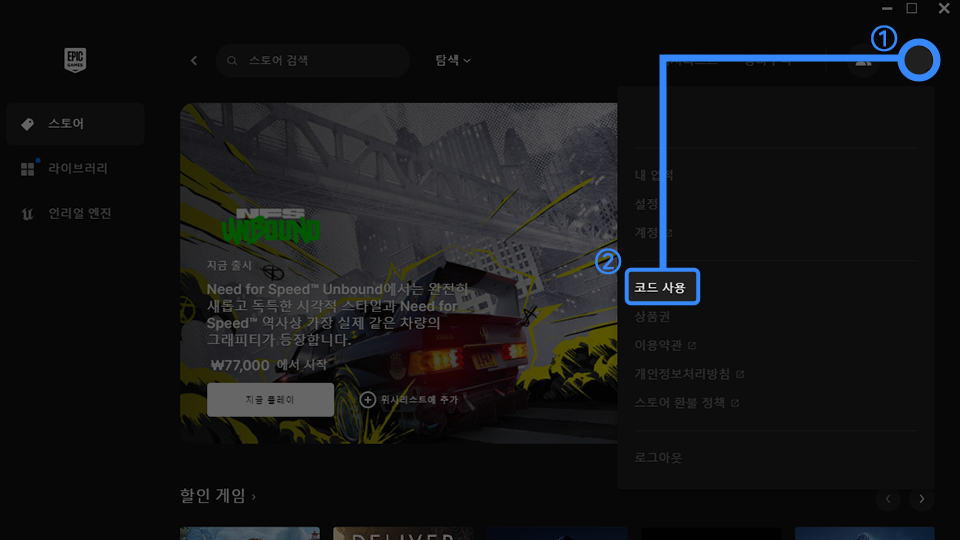Open the friends icon beside the avatar
Screen dimensions: 960x540
click(863, 61)
